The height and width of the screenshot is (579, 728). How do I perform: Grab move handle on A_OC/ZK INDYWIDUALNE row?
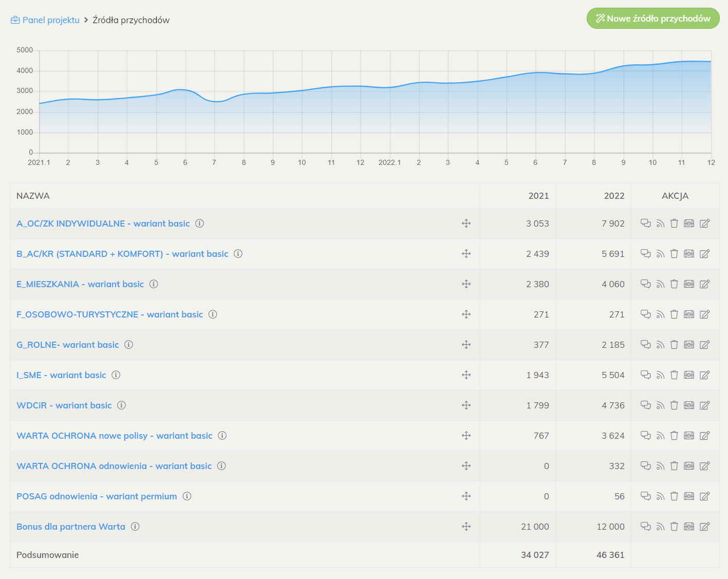tap(466, 223)
